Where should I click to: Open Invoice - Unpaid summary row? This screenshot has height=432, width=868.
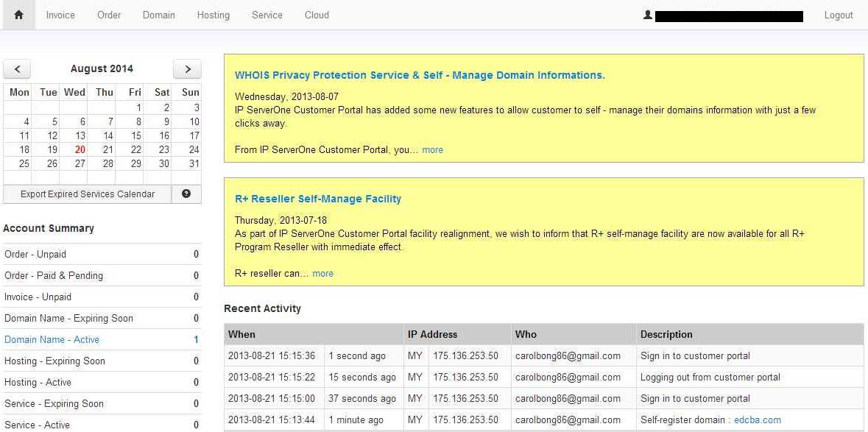(102, 297)
